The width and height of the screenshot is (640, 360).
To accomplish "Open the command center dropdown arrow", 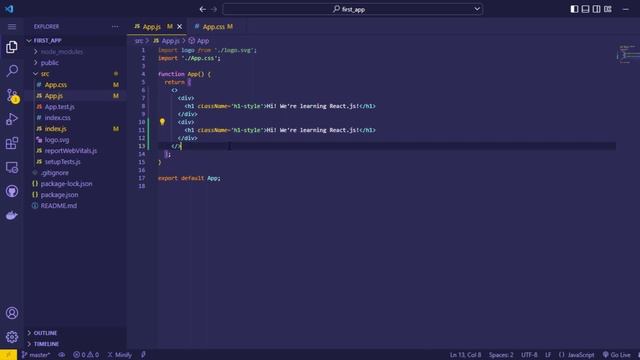I will (477, 9).
